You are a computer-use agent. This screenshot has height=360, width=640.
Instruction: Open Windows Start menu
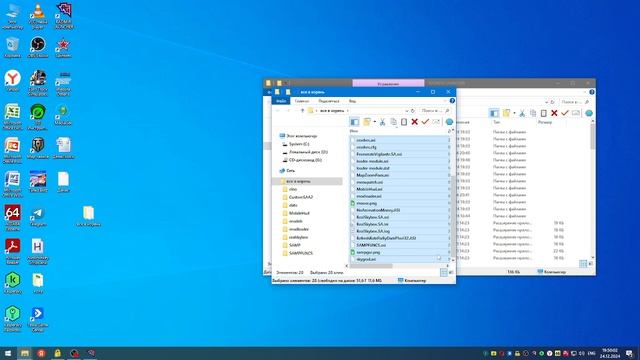click(x=8, y=353)
